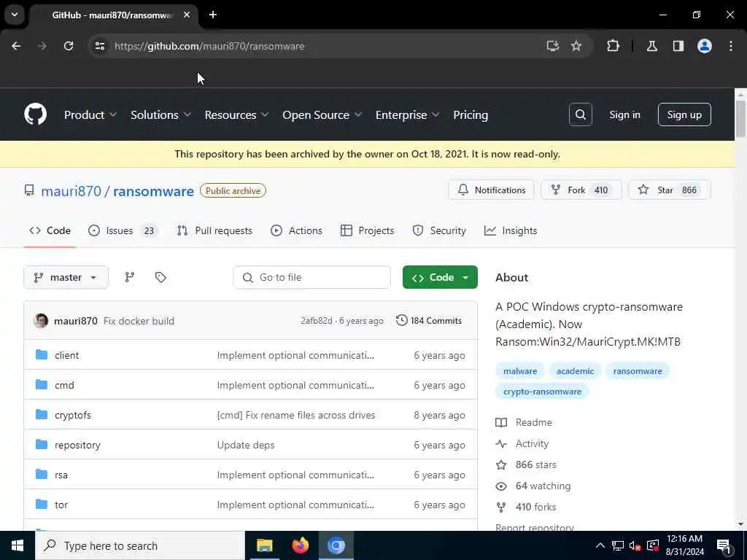Open the Readme link in About

(x=533, y=422)
